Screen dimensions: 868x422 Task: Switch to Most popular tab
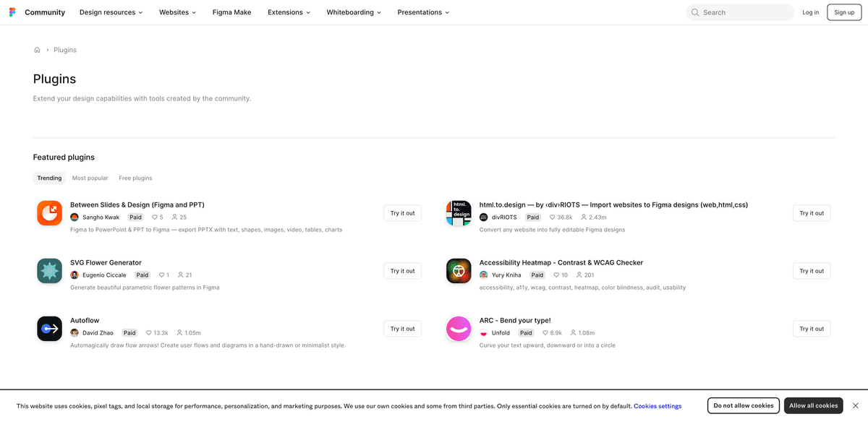click(90, 178)
